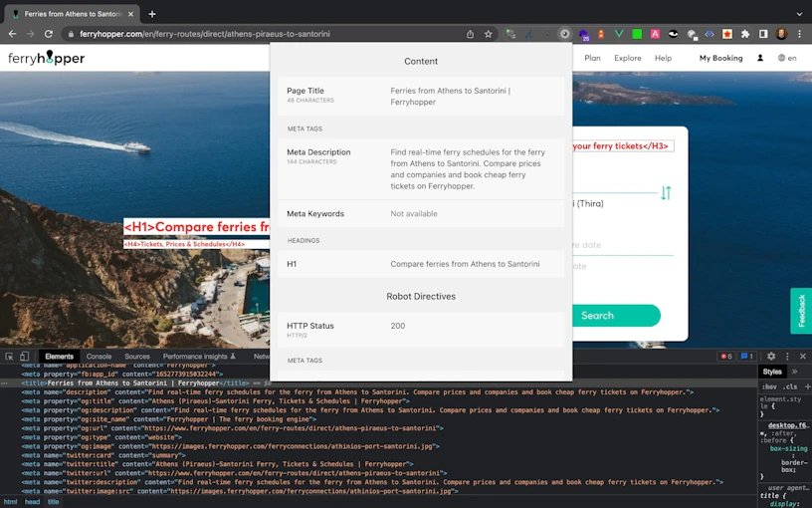Open DevTools settings gear
This screenshot has width=812, height=508.
pos(771,357)
